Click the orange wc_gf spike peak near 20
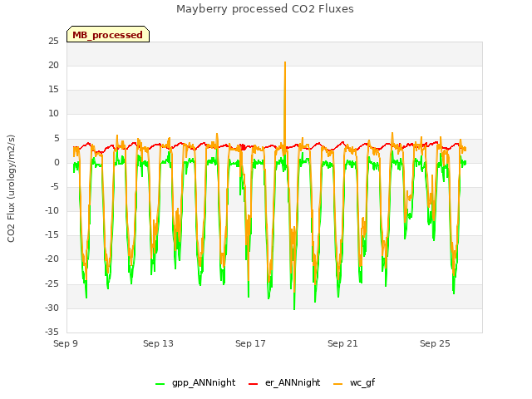The height and width of the screenshot is (399, 532). click(x=285, y=62)
